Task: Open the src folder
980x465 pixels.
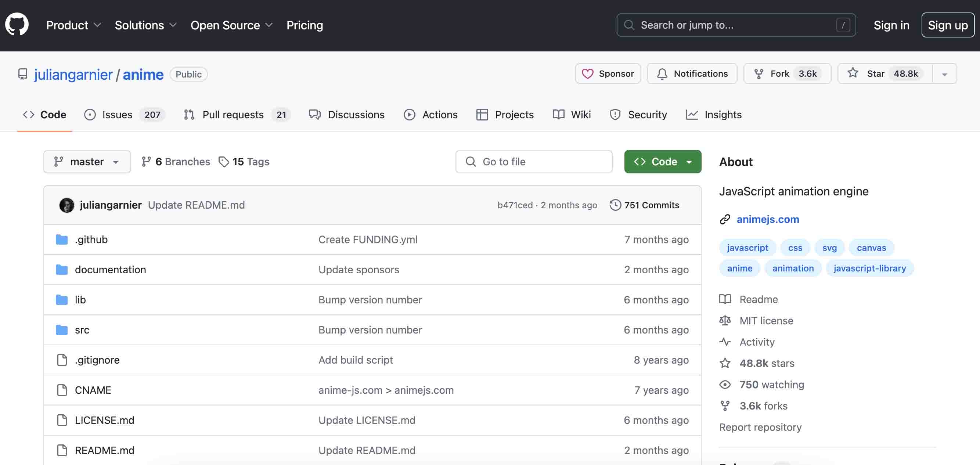Action: coord(82,329)
